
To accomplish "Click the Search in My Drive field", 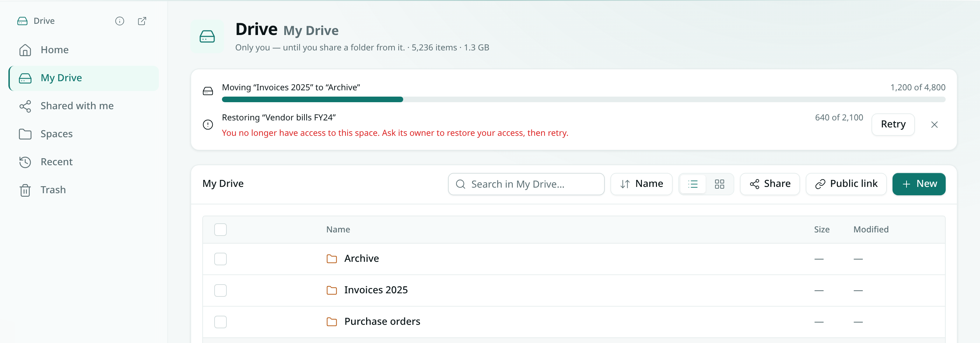I will coord(526,184).
